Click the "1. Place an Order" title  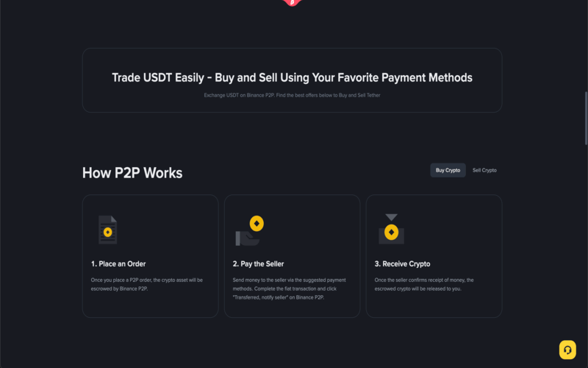coord(123,263)
